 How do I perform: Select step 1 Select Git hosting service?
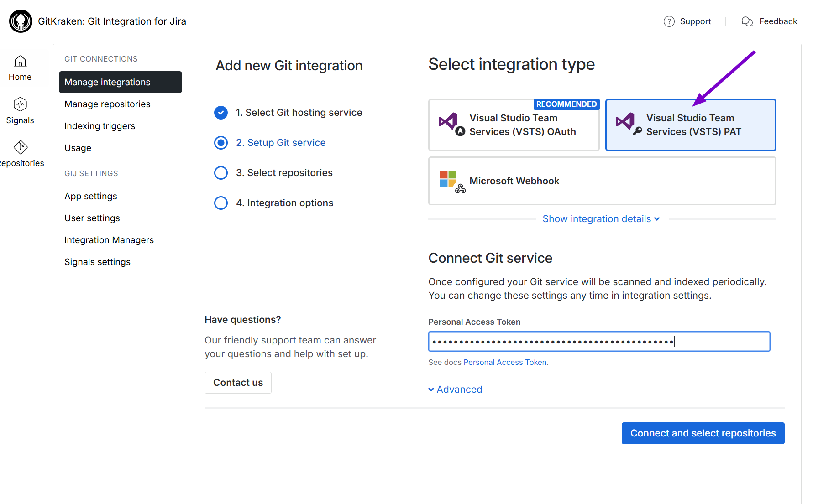(x=221, y=113)
